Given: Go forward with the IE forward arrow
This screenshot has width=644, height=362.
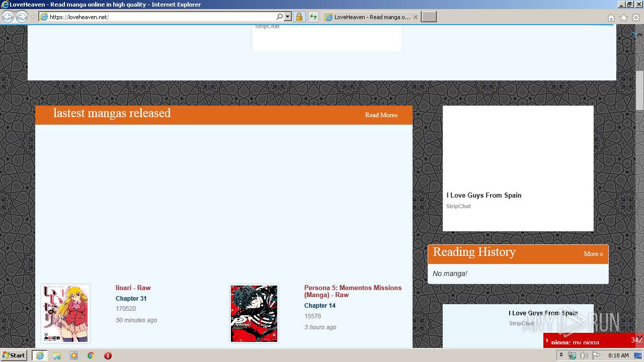Looking at the screenshot, I should coord(22,17).
